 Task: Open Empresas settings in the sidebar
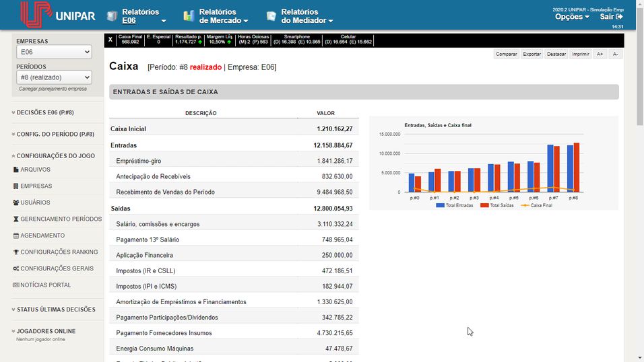tap(36, 186)
